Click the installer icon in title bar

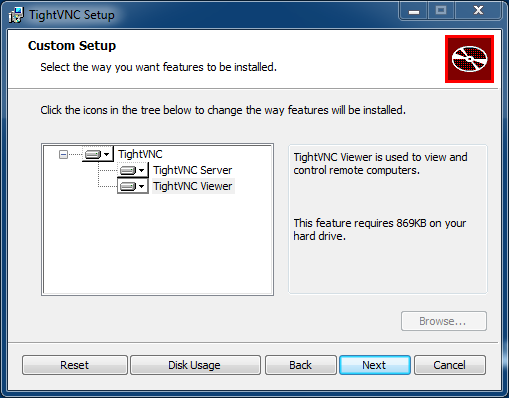[x=16, y=15]
